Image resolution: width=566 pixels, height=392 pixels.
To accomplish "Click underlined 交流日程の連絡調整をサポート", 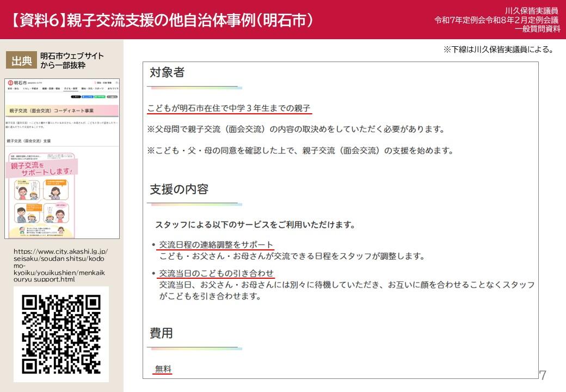I will [216, 244].
